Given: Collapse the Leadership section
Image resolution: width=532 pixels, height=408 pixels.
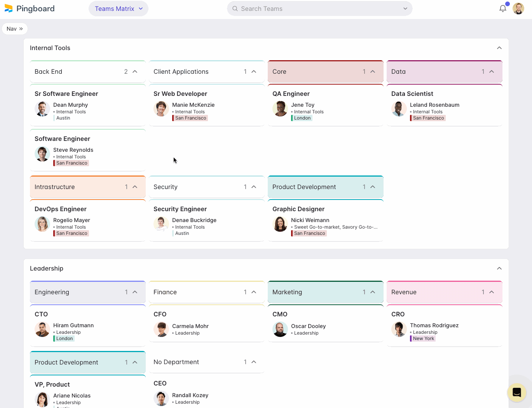Looking at the screenshot, I should pos(499,268).
